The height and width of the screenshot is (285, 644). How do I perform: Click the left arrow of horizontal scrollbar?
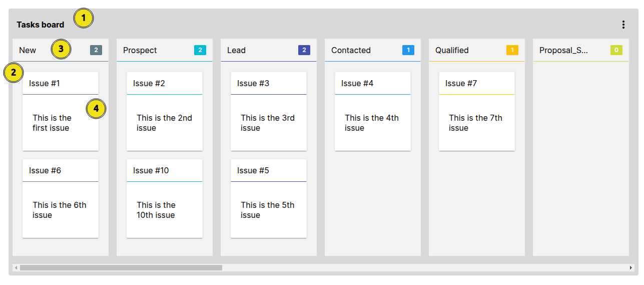pos(16,268)
